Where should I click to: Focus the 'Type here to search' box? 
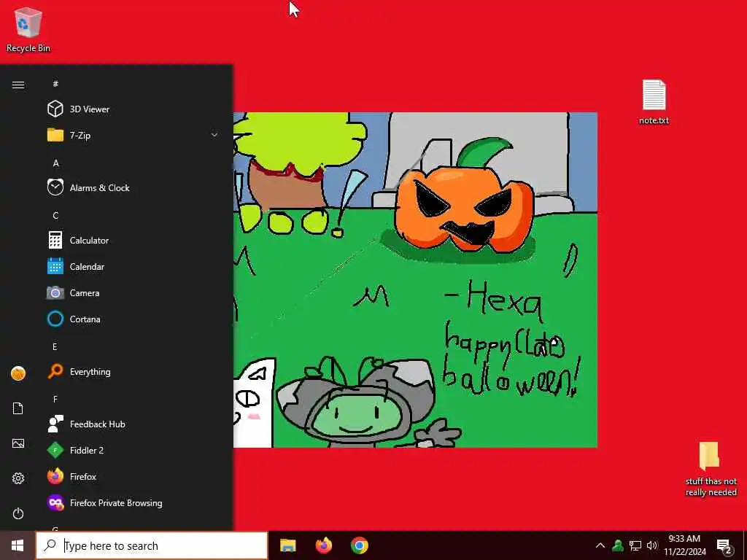(152, 545)
